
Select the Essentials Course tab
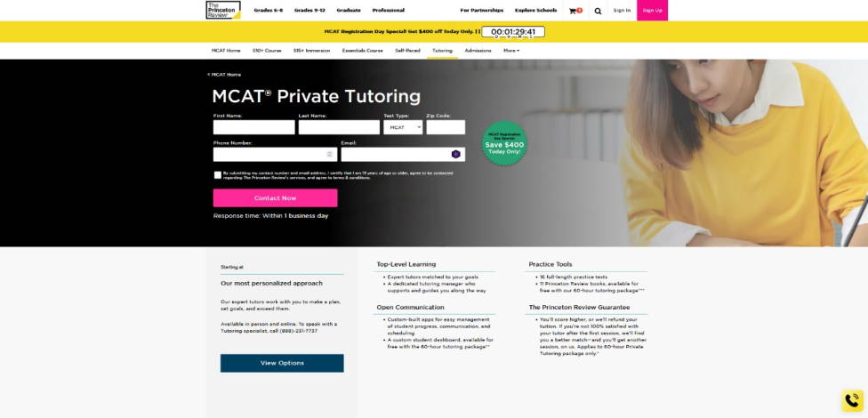362,51
